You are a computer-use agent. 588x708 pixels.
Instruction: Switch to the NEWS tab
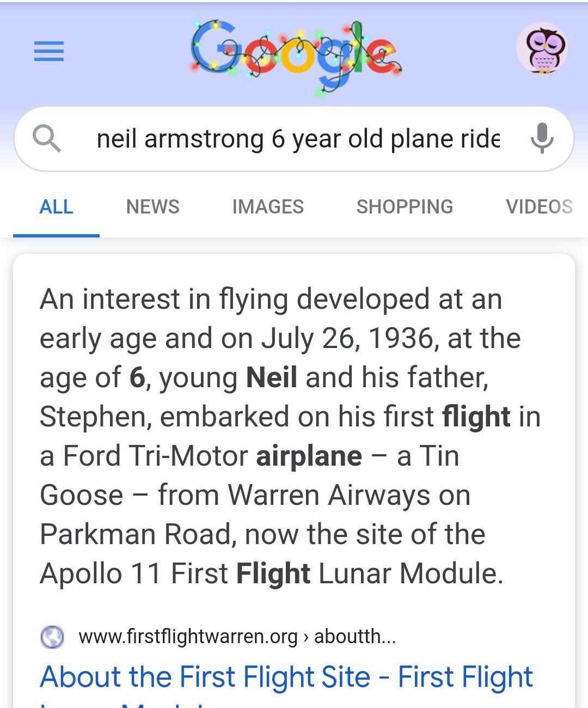point(152,207)
